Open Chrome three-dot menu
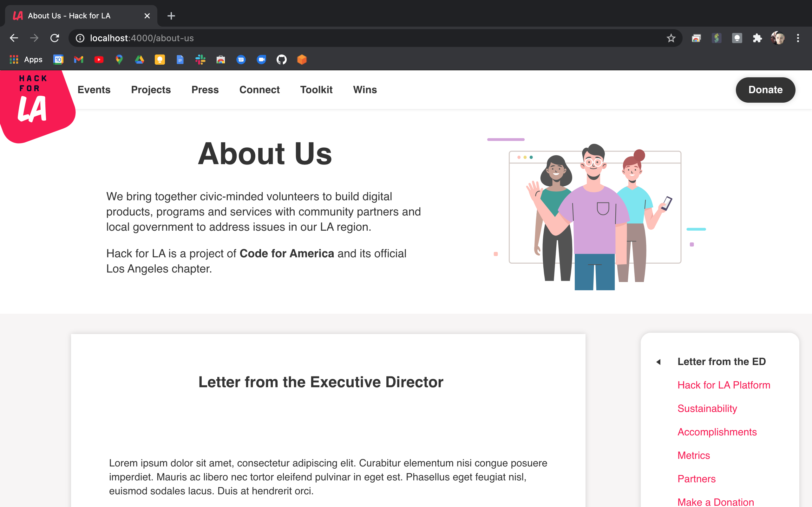Screen dimensions: 812x507 point(798,38)
